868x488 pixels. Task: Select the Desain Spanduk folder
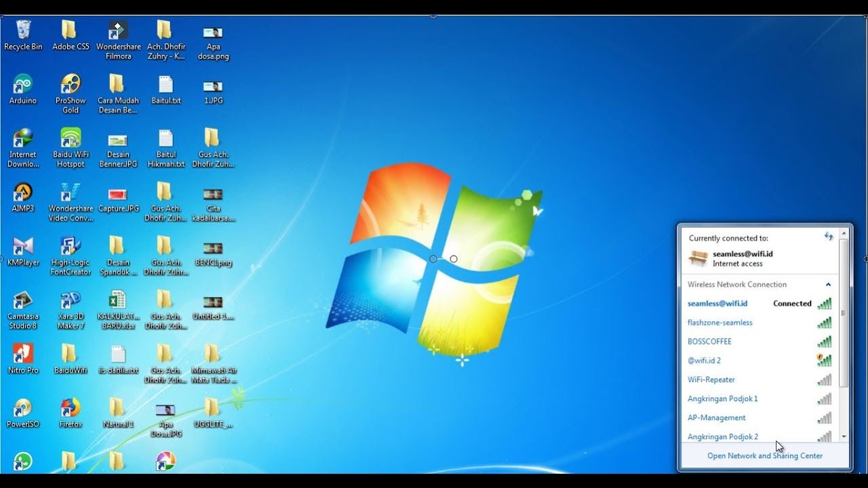point(118,256)
